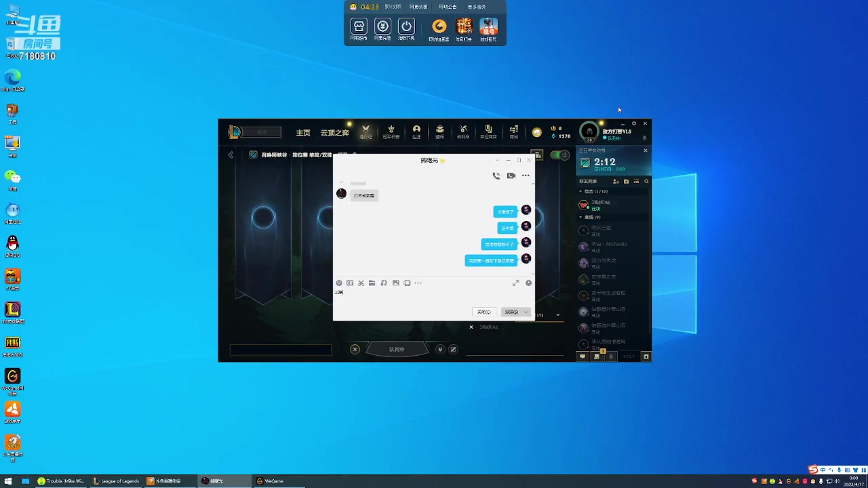Open the fourth text tab in top widget
868x488 pixels.
click(x=477, y=7)
